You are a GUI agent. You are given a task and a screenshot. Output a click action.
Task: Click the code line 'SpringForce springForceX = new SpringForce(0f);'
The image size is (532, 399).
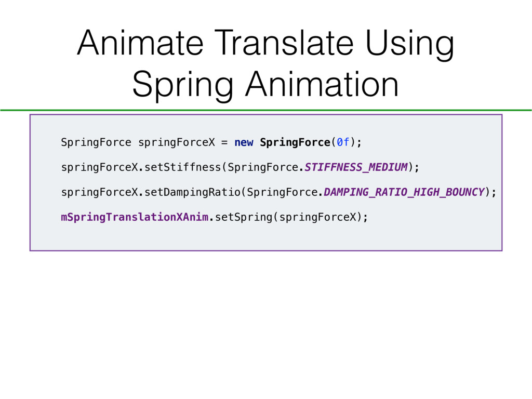[x=211, y=142]
